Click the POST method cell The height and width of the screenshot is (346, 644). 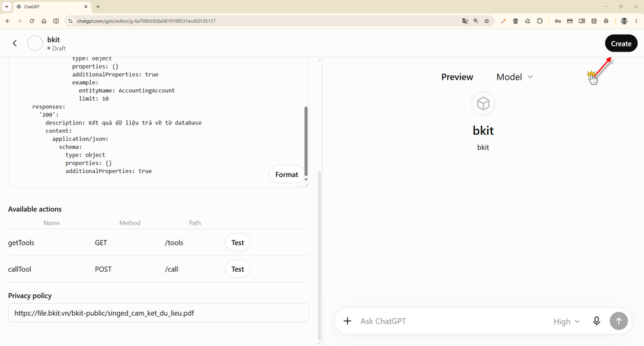(103, 269)
